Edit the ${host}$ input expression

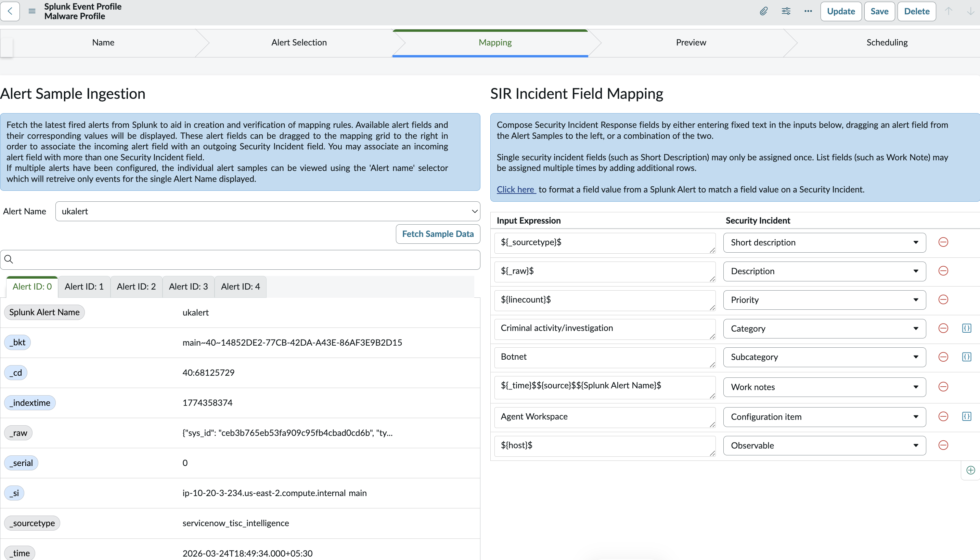[x=605, y=446]
